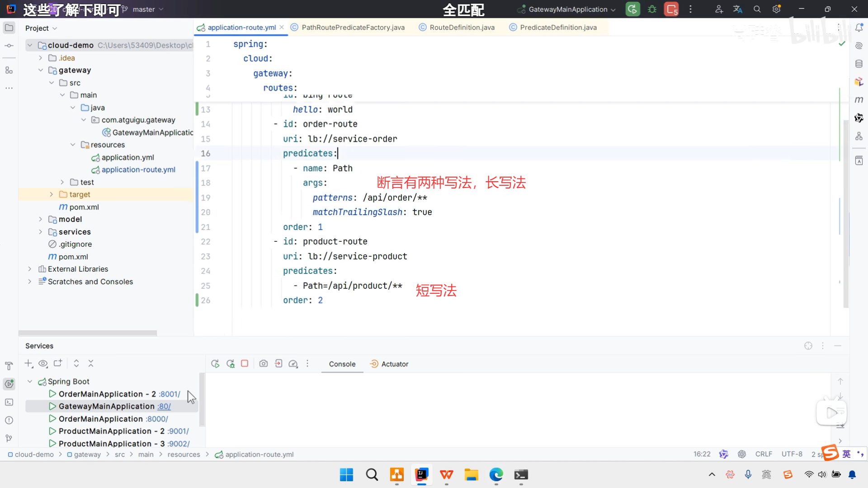Open IDE notifications bell icon
This screenshot has width=868, height=488.
click(x=859, y=28)
